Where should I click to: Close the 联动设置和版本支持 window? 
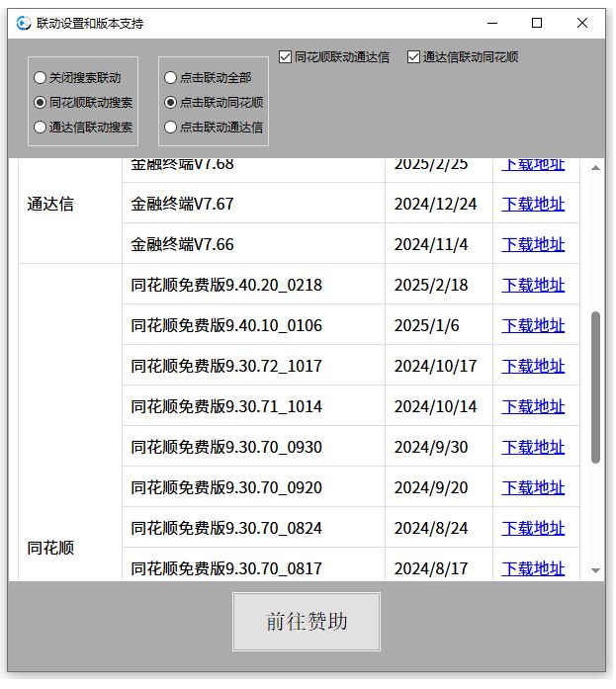[x=582, y=23]
